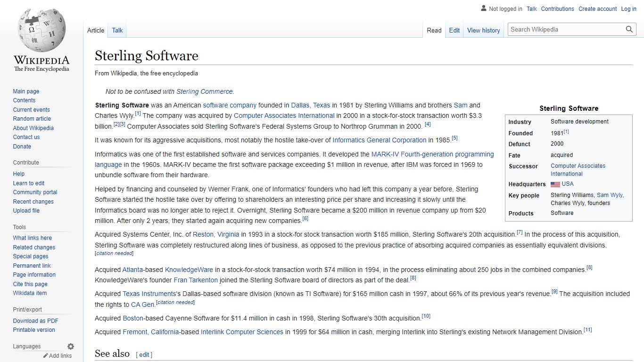
Task: Open Texas Instruments link
Action: [x=149, y=294]
